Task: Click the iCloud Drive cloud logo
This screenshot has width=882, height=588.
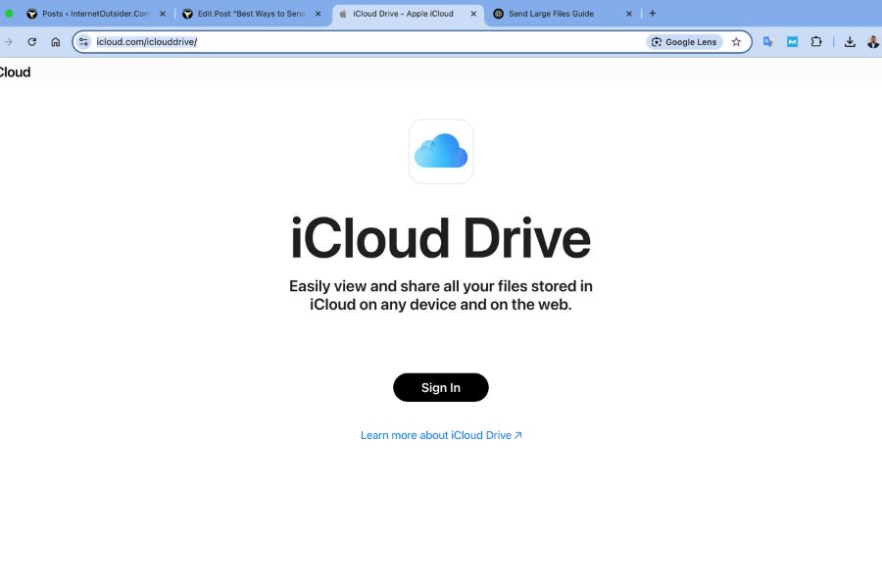Action: [440, 151]
